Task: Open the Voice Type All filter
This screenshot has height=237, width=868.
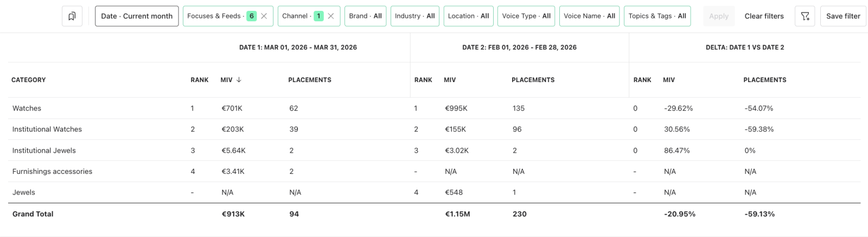Action: pyautogui.click(x=526, y=16)
